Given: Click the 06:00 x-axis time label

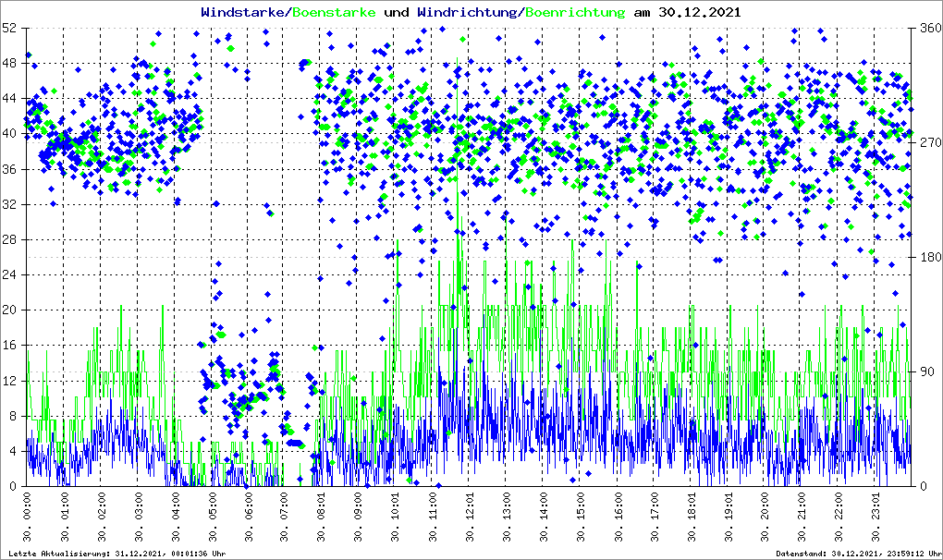Looking at the screenshot, I should [x=249, y=518].
